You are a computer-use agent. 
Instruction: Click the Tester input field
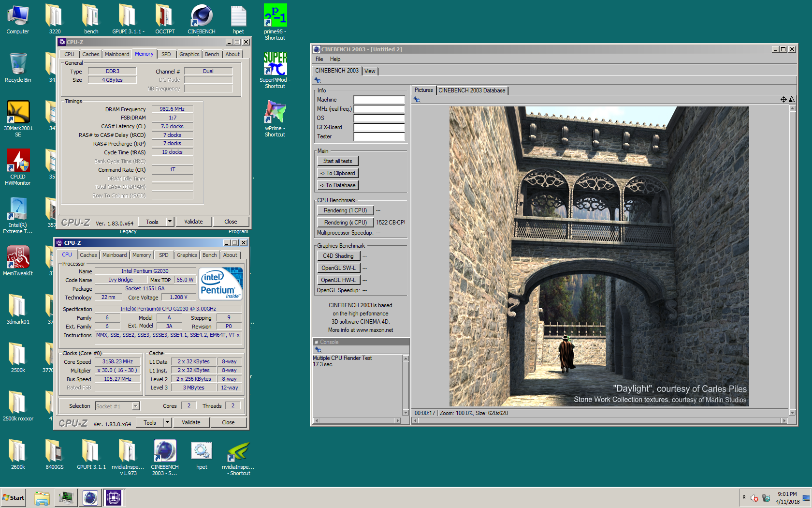pos(379,136)
